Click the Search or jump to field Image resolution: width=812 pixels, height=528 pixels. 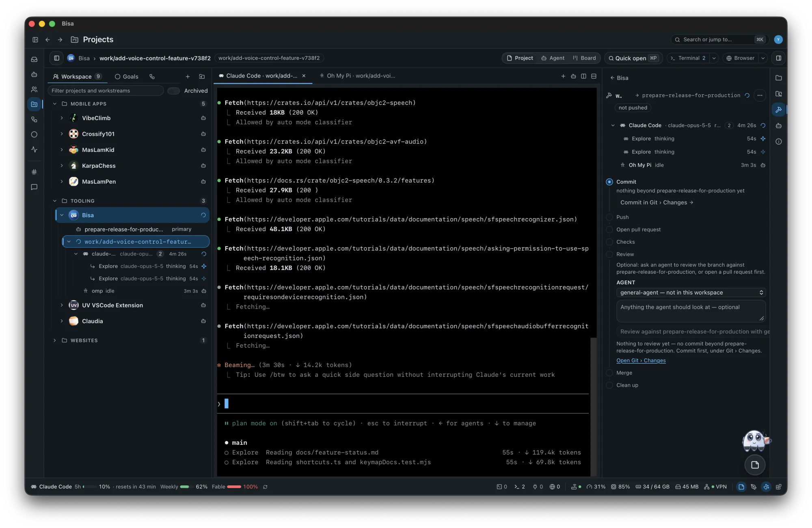click(x=719, y=39)
